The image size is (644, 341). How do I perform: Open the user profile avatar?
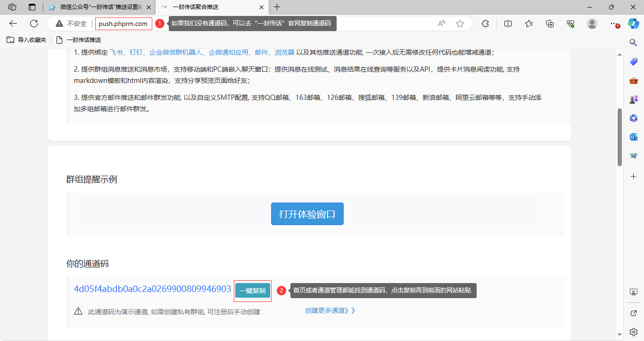(x=592, y=24)
